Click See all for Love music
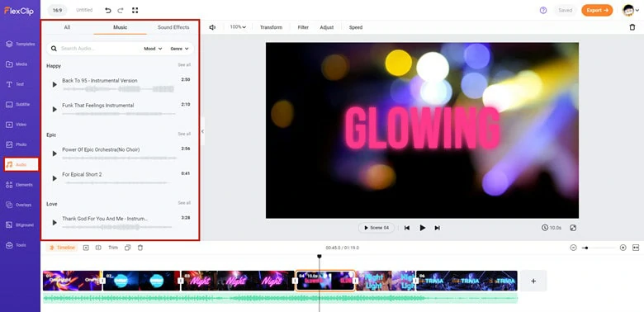This screenshot has width=644, height=312. tap(184, 203)
